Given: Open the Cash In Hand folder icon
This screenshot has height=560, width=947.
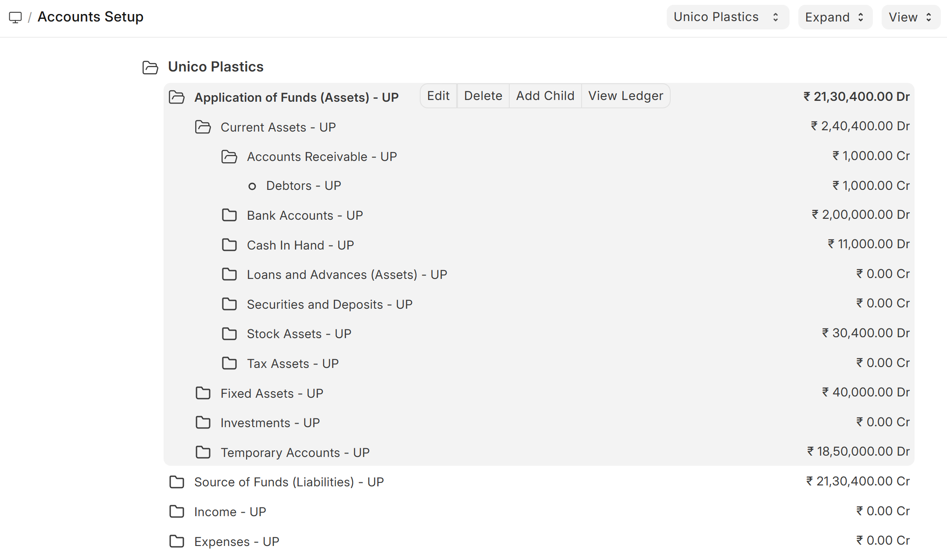Looking at the screenshot, I should (229, 245).
